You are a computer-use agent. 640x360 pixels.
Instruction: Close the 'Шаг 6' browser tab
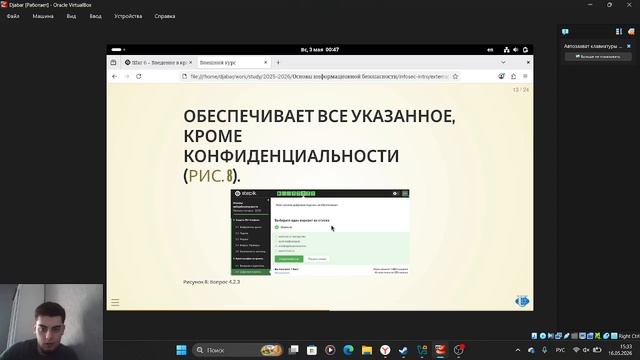(190, 62)
